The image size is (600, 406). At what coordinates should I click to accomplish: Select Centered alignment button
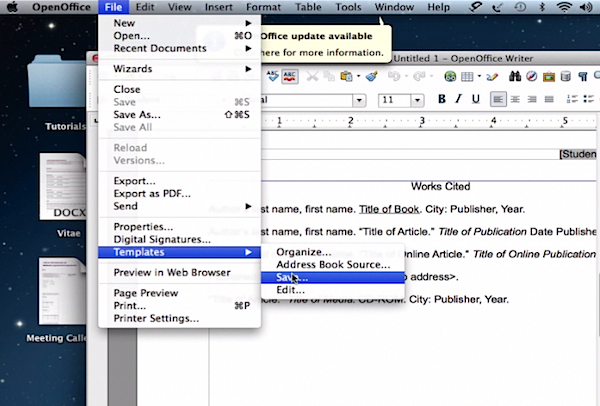515,99
